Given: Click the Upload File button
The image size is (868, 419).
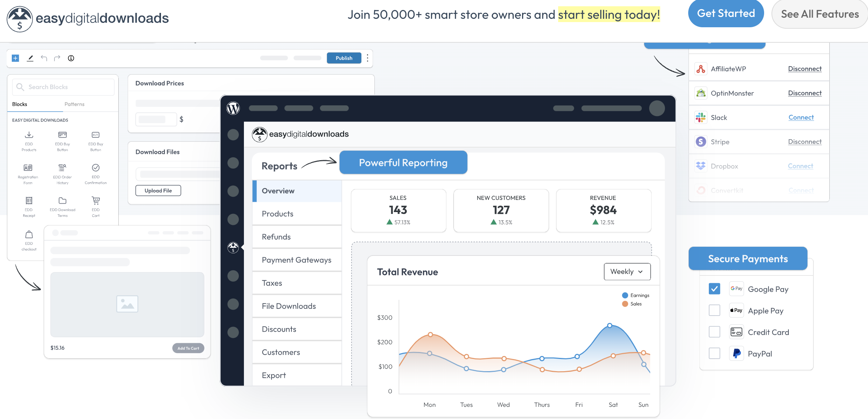Looking at the screenshot, I should 158,191.
